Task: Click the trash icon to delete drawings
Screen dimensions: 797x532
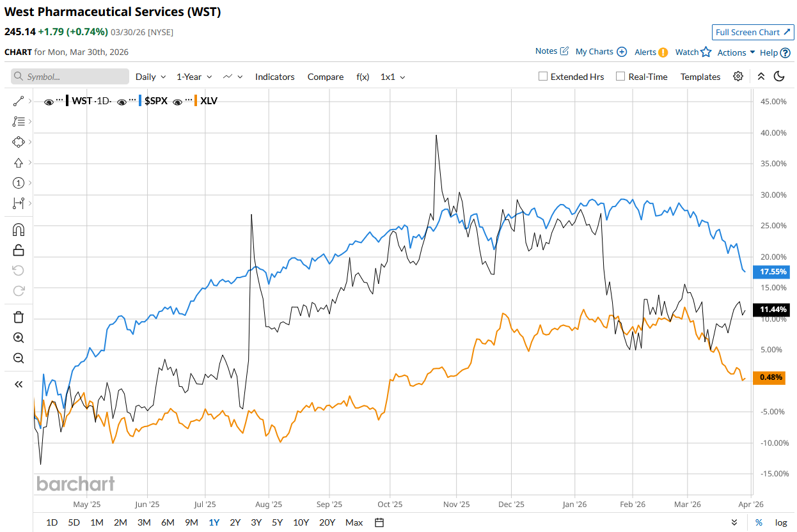Action: coord(19,317)
